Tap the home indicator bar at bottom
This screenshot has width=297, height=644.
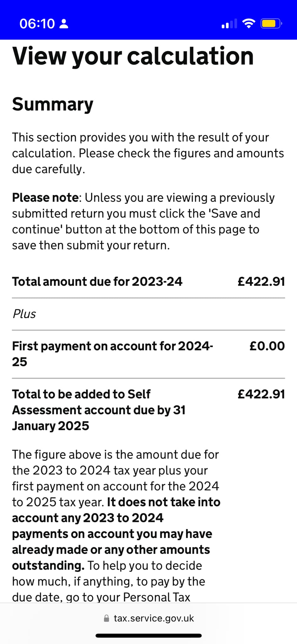coord(148,636)
